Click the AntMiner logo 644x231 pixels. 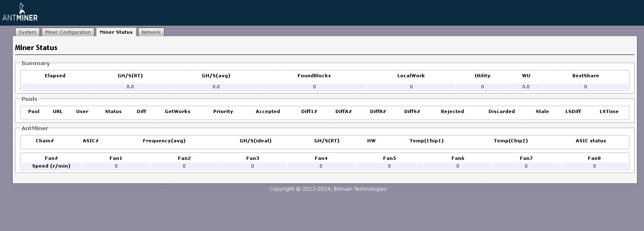[20, 12]
